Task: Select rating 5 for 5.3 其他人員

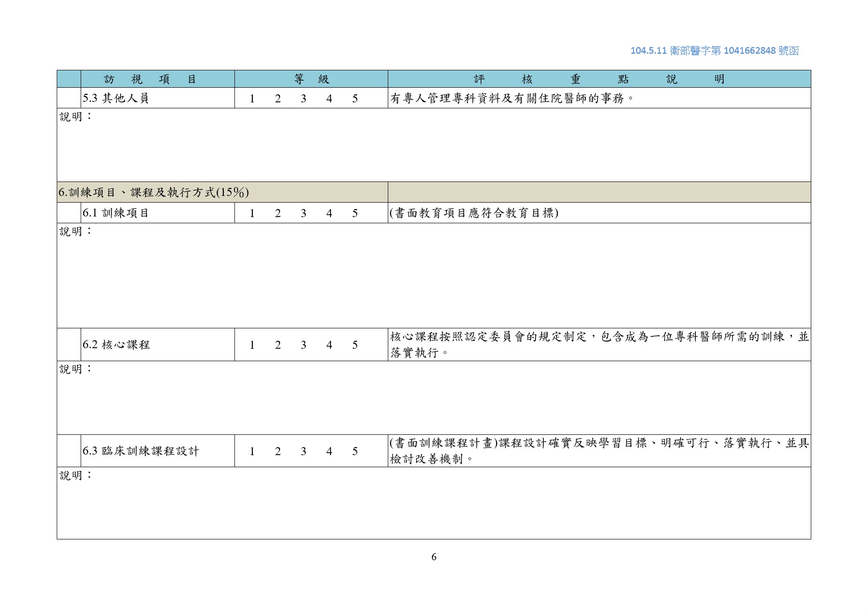Action: 355,99
